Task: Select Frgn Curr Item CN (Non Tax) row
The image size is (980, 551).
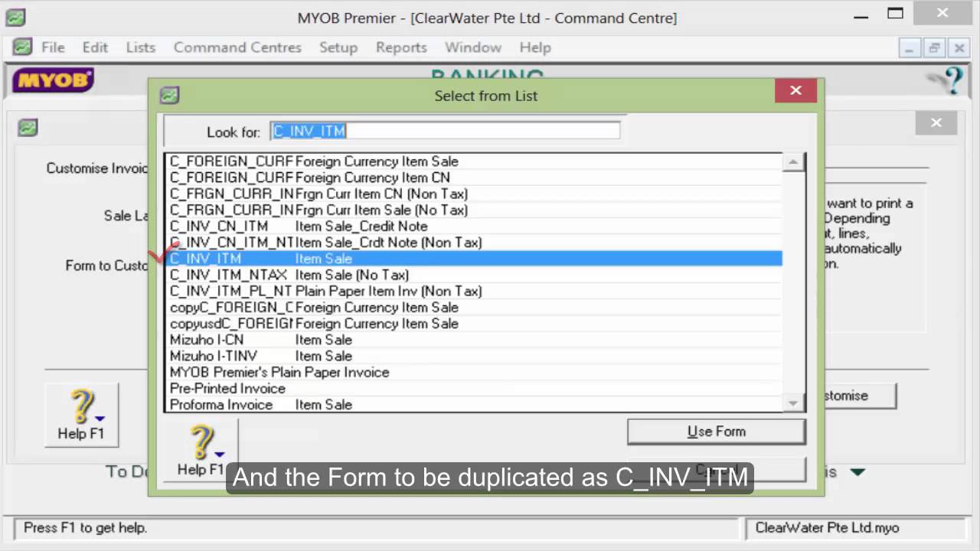Action: [x=474, y=194]
